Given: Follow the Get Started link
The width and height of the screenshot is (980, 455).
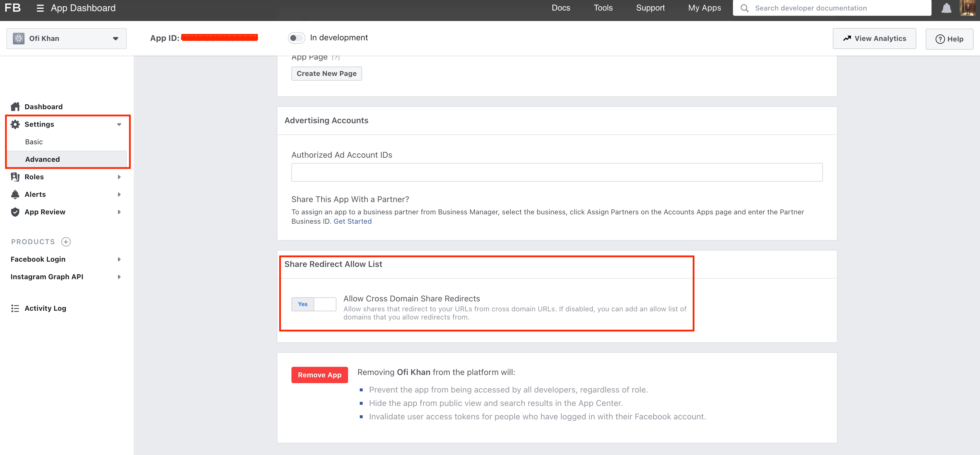Looking at the screenshot, I should click(x=352, y=221).
